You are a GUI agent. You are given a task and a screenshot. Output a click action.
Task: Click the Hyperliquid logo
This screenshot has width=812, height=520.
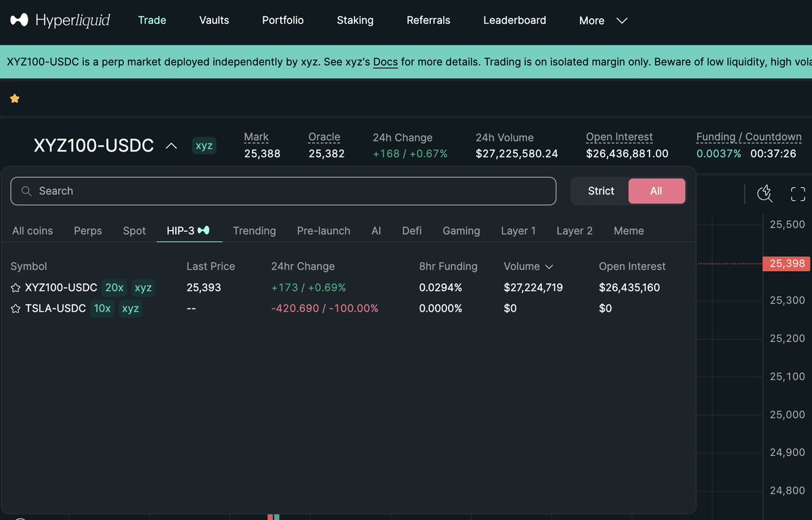60,20
